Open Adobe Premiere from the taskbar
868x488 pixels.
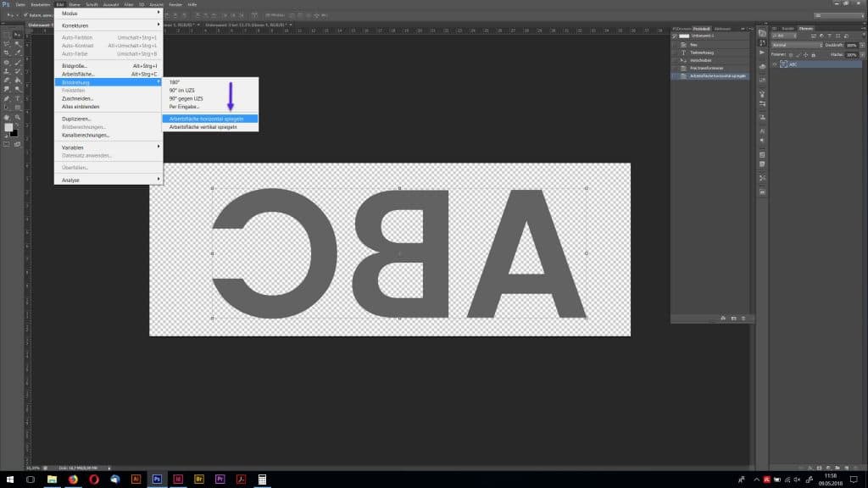(x=220, y=480)
